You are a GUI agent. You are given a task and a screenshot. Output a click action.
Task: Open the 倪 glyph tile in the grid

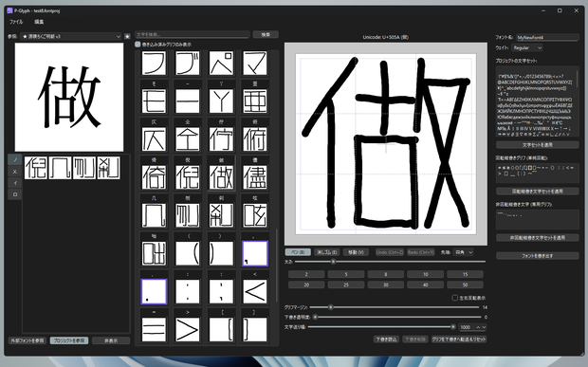tap(188, 177)
